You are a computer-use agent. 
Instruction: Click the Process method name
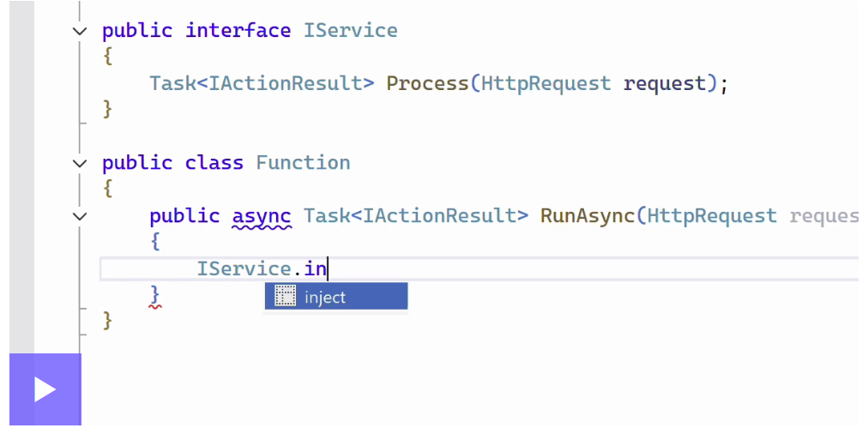[x=427, y=84]
